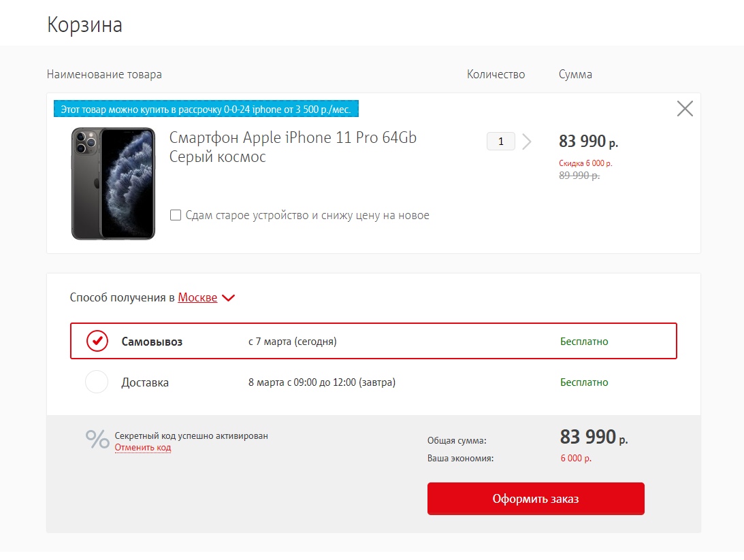Click the trade-in label text Сдам старое устройство
The image size is (744, 560).
[x=247, y=215]
